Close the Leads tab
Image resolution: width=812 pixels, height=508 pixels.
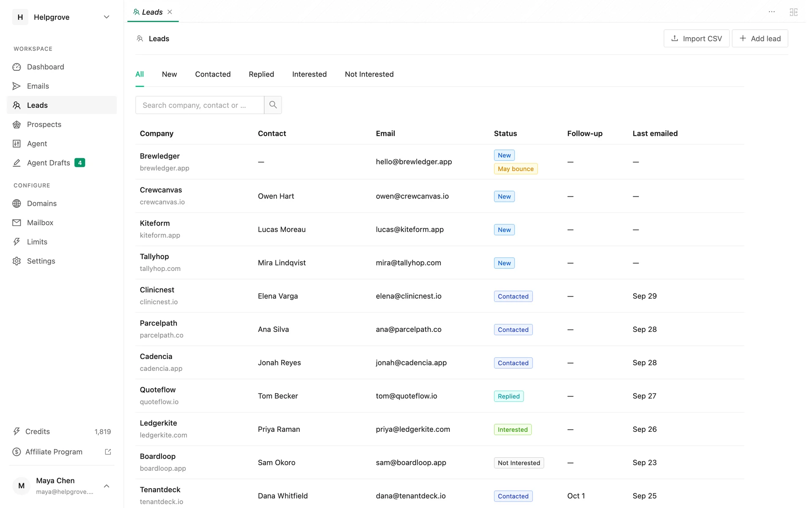(170, 12)
